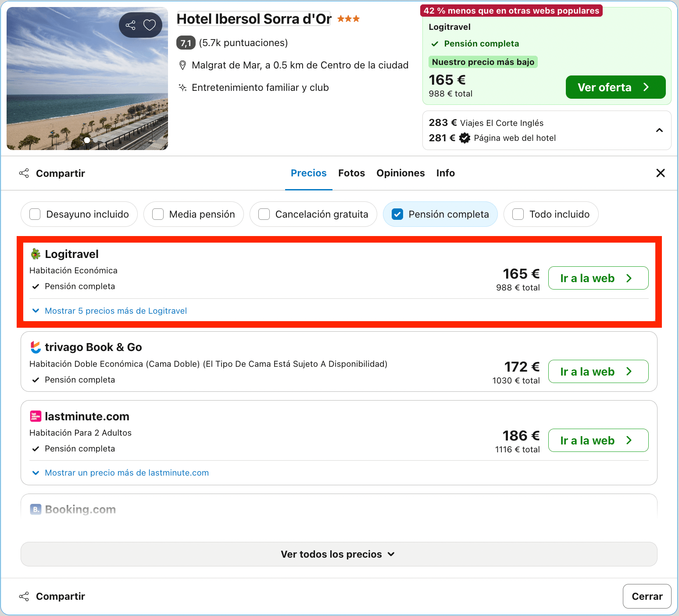This screenshot has width=679, height=616.
Task: Enable the Todo incluido filter
Action: pos(518,214)
